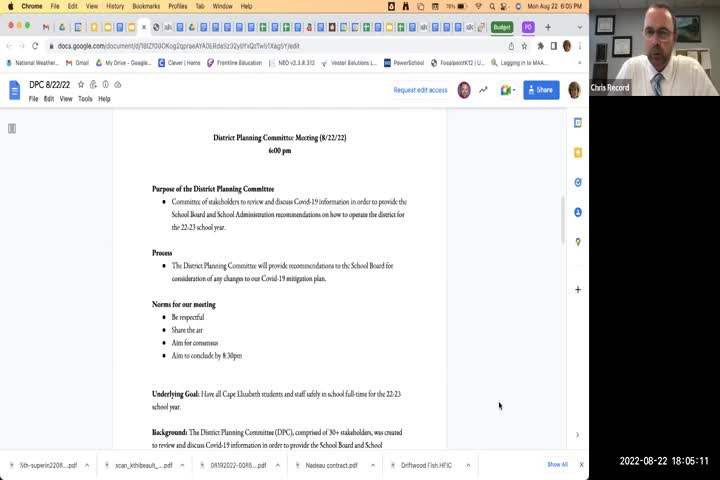Image resolution: width=720 pixels, height=480 pixels.
Task: Open the Bookmarks menu in Chrome
Action: point(146,6)
